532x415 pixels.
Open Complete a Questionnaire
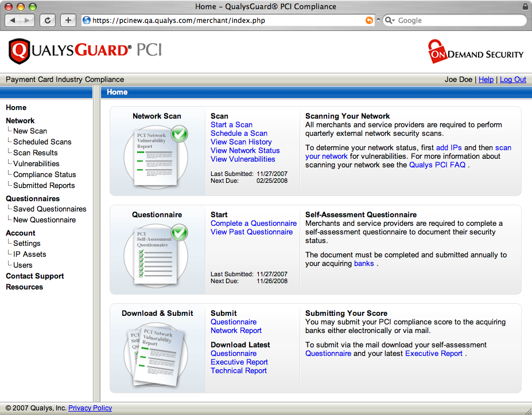253,223
